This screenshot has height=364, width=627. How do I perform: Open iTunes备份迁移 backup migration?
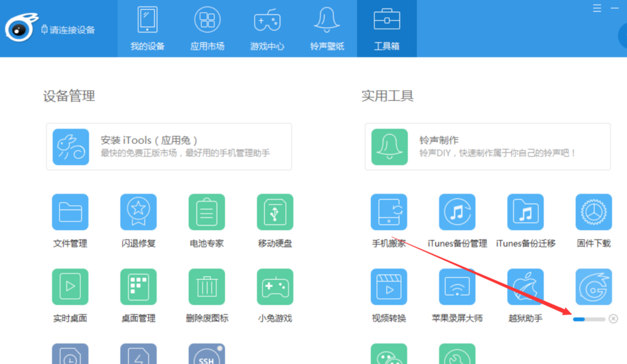click(x=525, y=212)
